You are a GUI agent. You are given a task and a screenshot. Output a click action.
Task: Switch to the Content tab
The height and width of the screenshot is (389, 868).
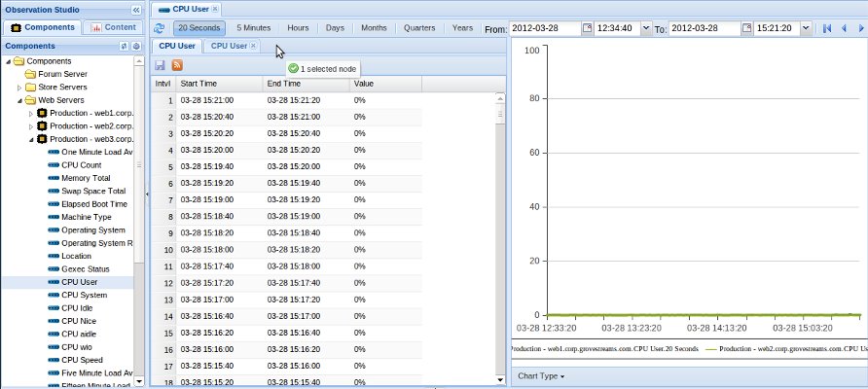click(112, 27)
